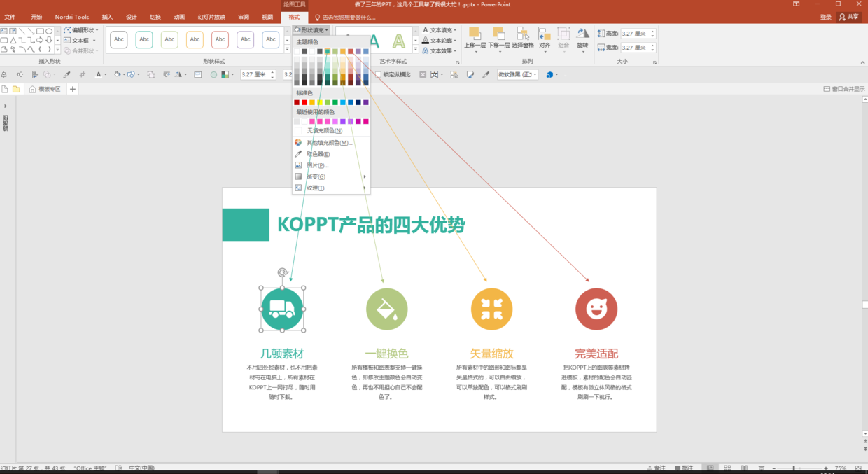Click the heading 矢量缩放 on slide
Viewport: 868px width, 474px height.
tap(491, 354)
